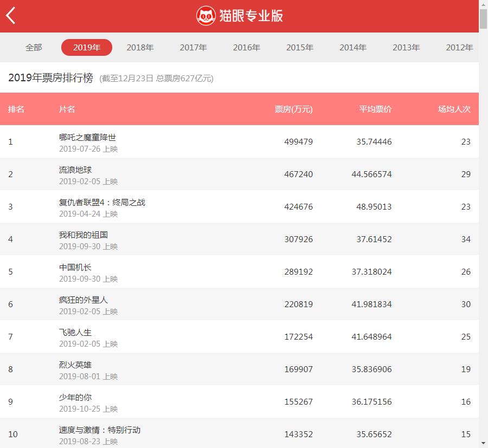Click the 平均票价 column header
Screen dimensions: 488x448
(375, 109)
